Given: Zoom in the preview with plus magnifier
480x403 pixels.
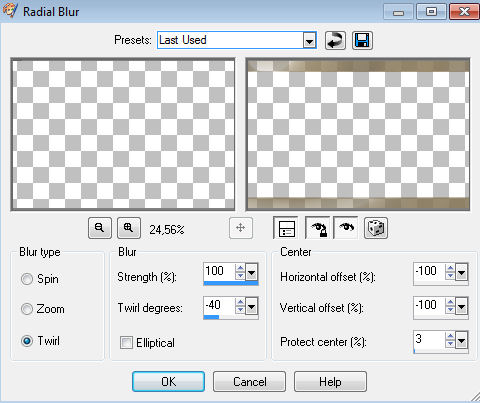Looking at the screenshot, I should point(129,228).
